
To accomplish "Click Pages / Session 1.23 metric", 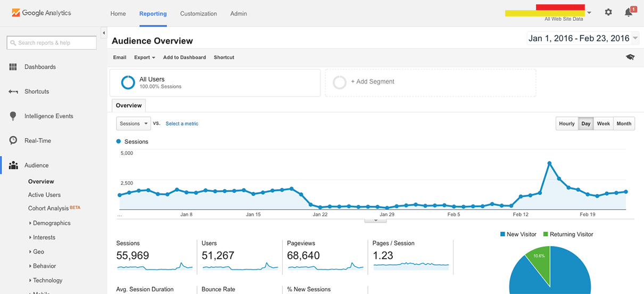I will tap(383, 256).
